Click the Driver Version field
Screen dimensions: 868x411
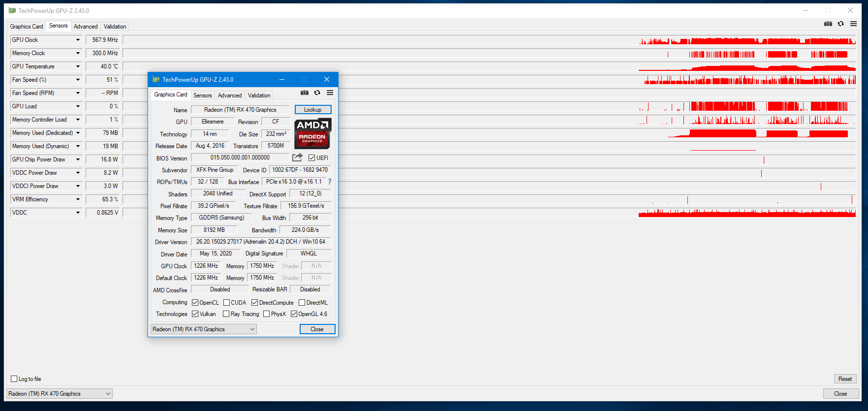pos(261,242)
